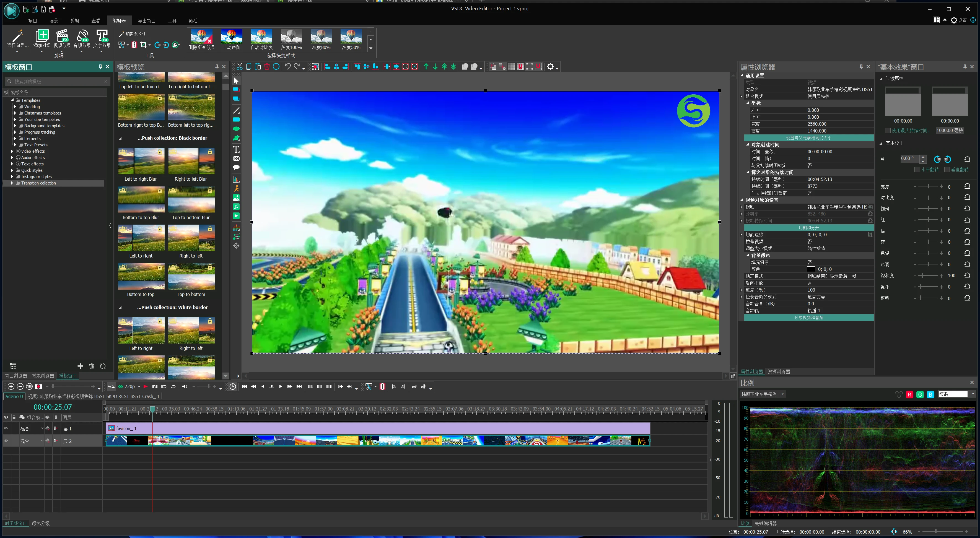Switch to the 对象浏览器 tab

pyautogui.click(x=43, y=376)
